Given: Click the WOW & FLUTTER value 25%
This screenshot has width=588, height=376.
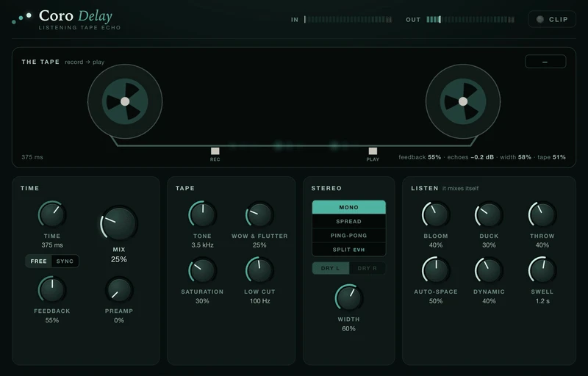Looking at the screenshot, I should point(259,245).
